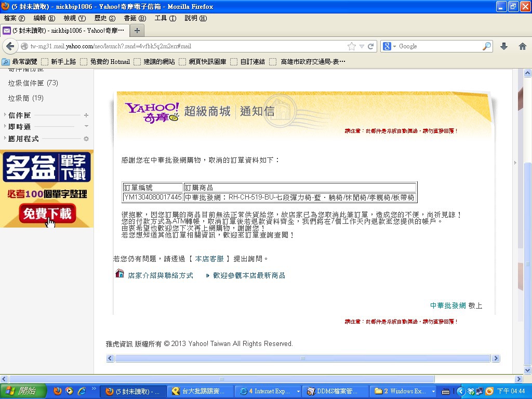The width and height of the screenshot is (532, 399).
Task: Click the email scrollbar right arrow
Action: [x=496, y=358]
